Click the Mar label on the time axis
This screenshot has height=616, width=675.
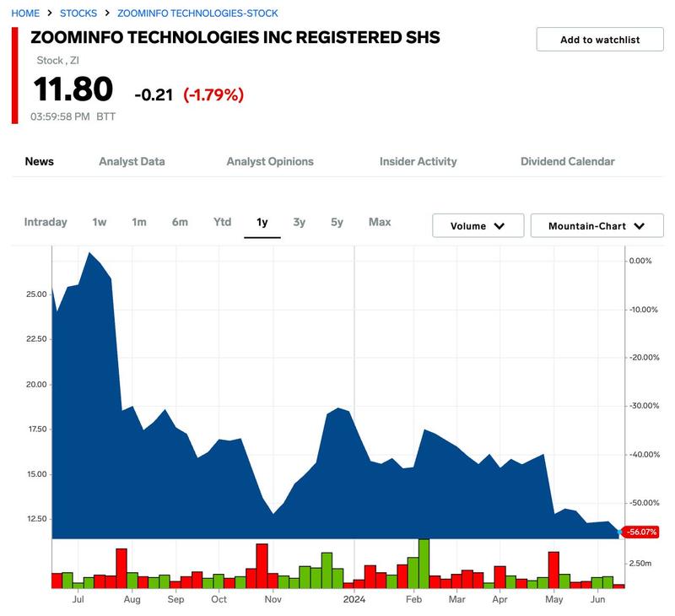pyautogui.click(x=456, y=599)
